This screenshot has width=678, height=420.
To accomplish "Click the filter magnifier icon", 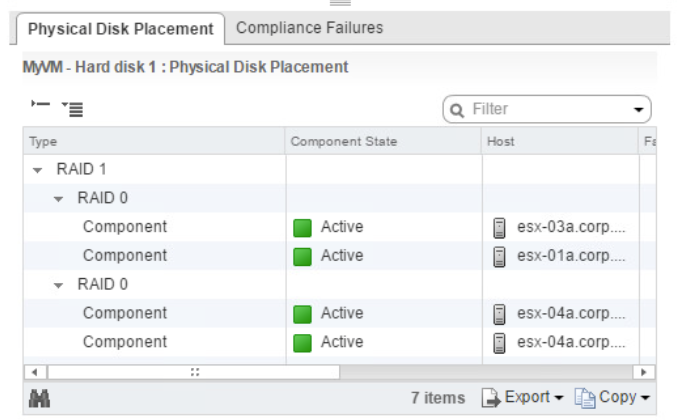I will 457,110.
